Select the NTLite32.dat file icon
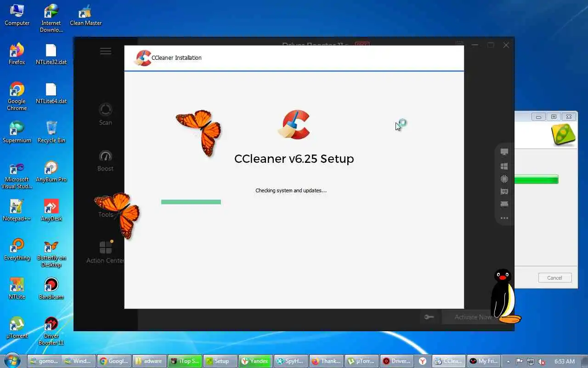Screen dimensions: 588x368 [51, 54]
